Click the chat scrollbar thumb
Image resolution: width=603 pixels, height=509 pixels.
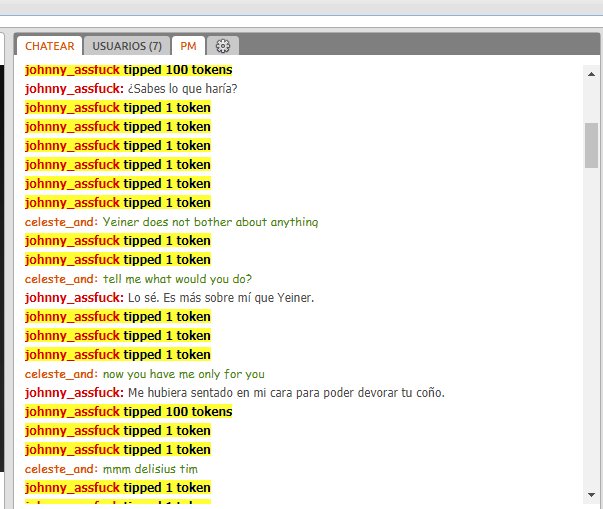click(x=591, y=145)
